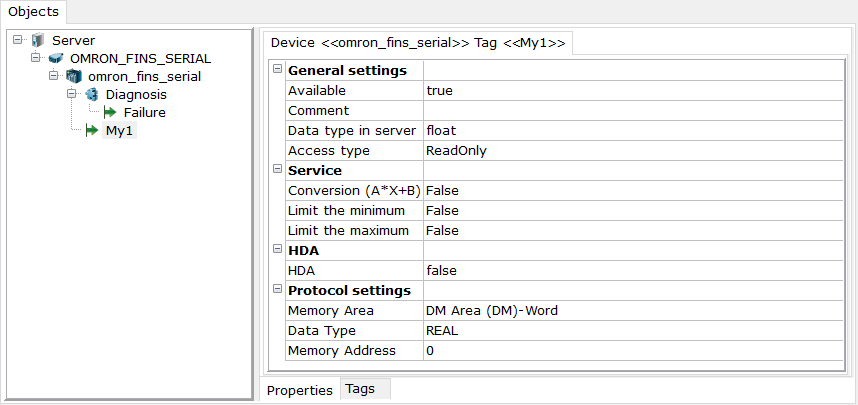Click the Limit the maximum label
858x405 pixels.
click(349, 230)
